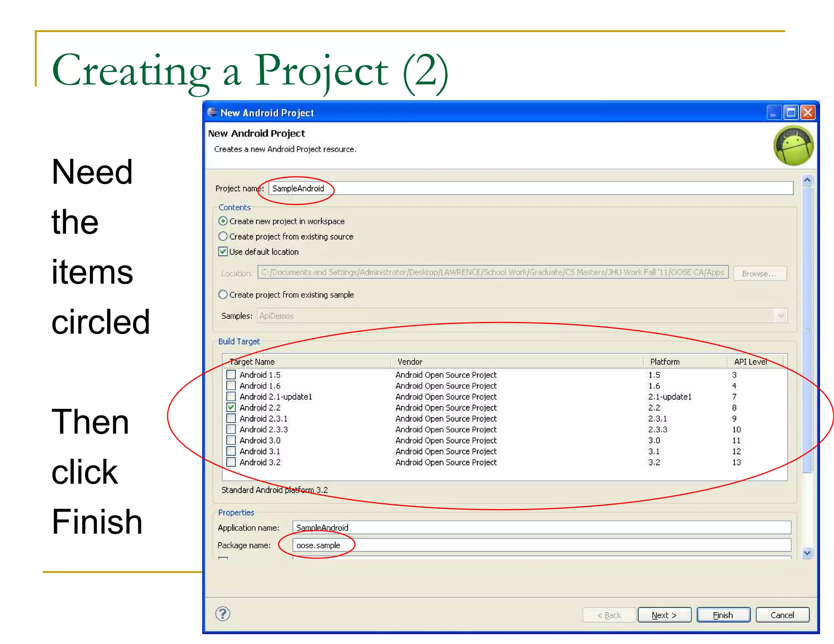Viewport: 834px width, 644px height.
Task: Check the Android 3.2 target
Action: click(x=231, y=462)
